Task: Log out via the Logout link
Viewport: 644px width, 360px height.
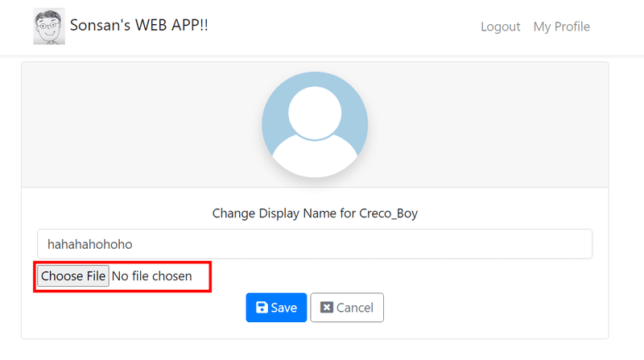Action: 500,27
